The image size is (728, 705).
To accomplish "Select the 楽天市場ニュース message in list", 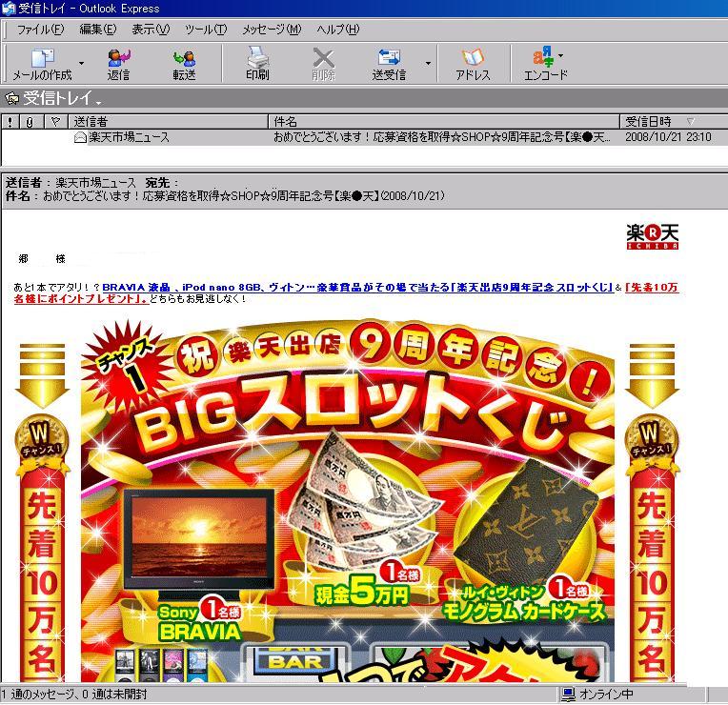I will coord(129,137).
